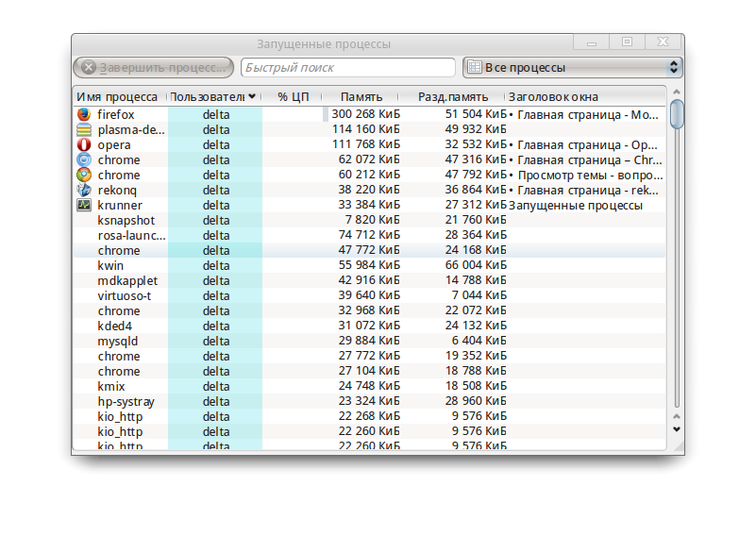The height and width of the screenshot is (536, 756).
Task: Select the opera process name
Action: click(x=114, y=145)
